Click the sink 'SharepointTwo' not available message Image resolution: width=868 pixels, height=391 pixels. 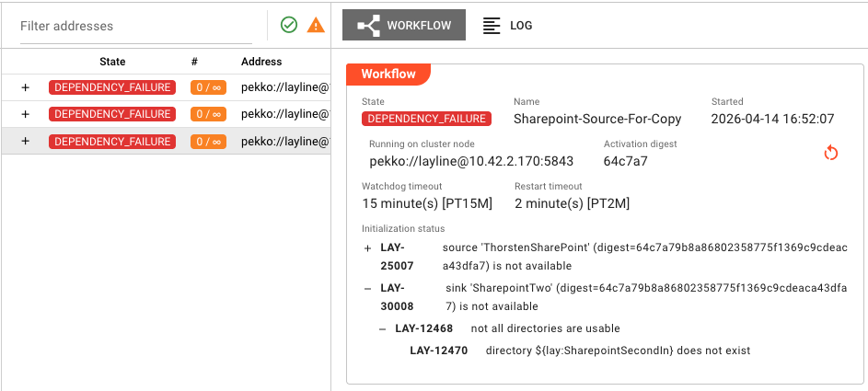[x=646, y=297]
